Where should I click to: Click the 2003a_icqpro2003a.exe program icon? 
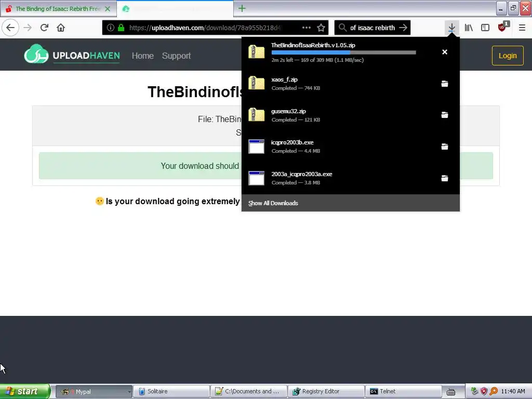(257, 178)
